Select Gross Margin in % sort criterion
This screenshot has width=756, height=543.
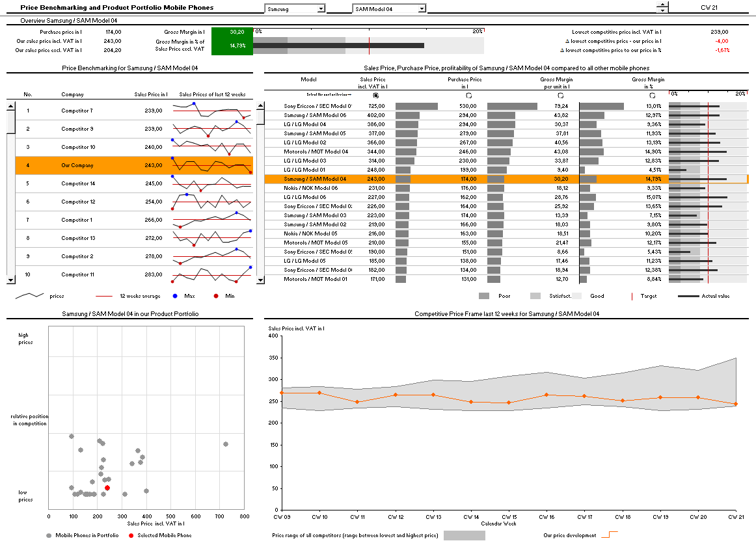point(653,96)
